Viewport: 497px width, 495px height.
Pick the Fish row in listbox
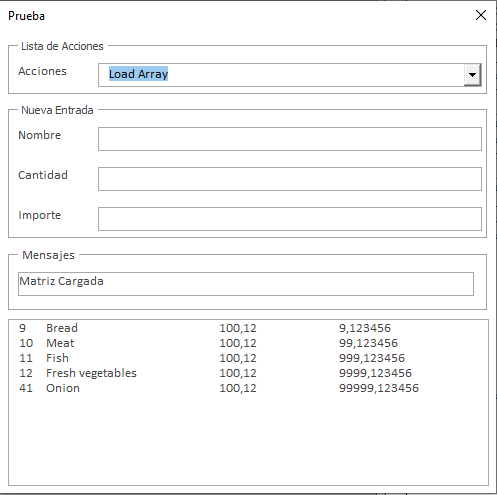(x=248, y=358)
